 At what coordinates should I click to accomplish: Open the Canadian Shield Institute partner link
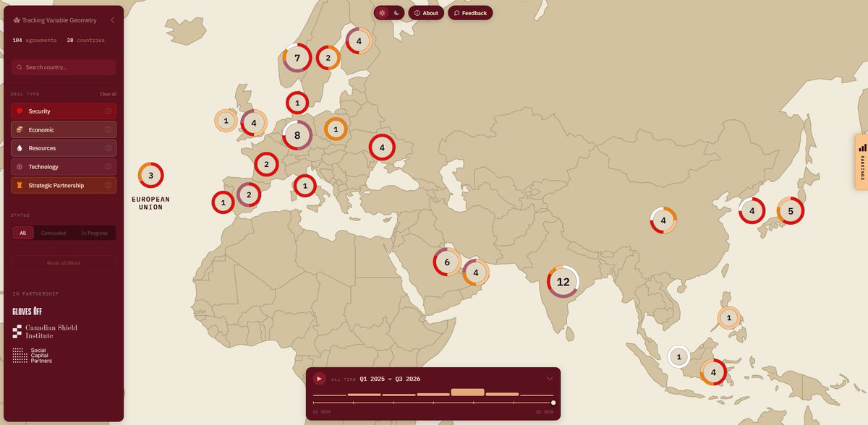pos(45,331)
